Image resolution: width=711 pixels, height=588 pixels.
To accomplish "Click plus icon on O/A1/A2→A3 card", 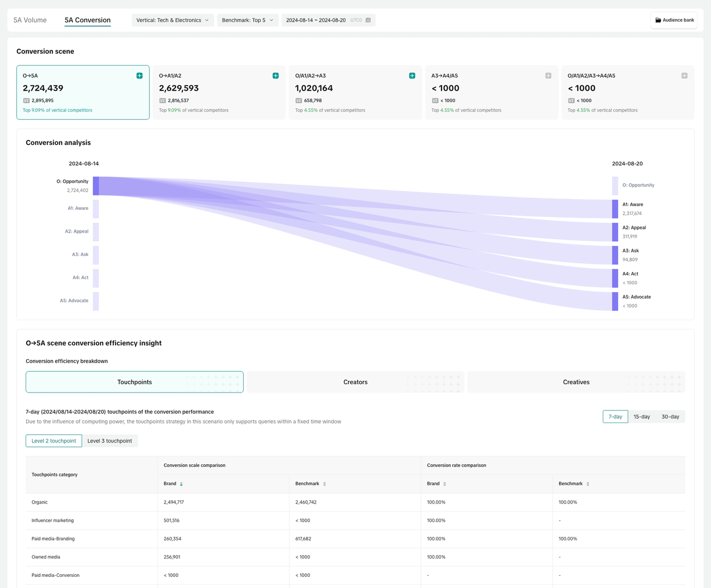I will pyautogui.click(x=412, y=76).
